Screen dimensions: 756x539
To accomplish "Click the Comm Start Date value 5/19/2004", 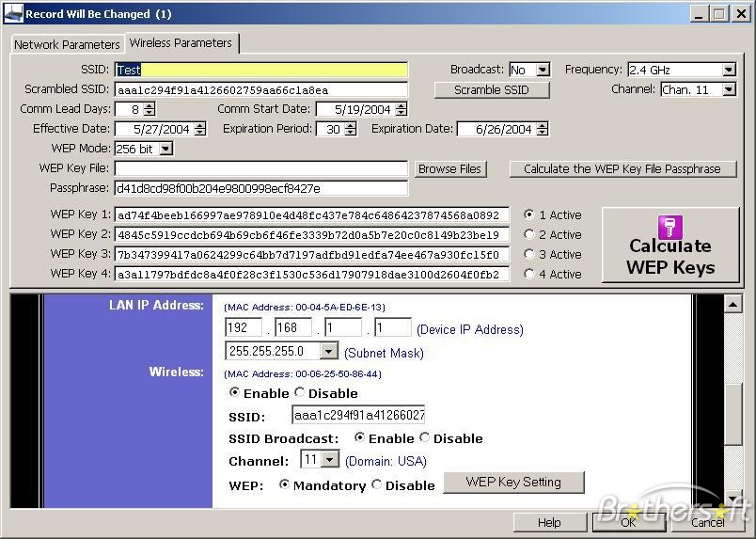I will click(x=362, y=109).
